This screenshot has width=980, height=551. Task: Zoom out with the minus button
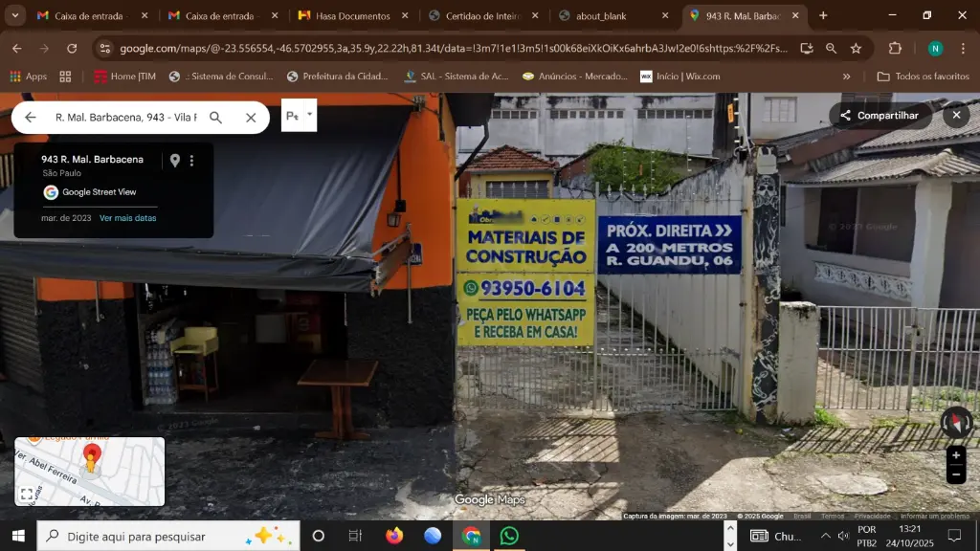(x=955, y=474)
